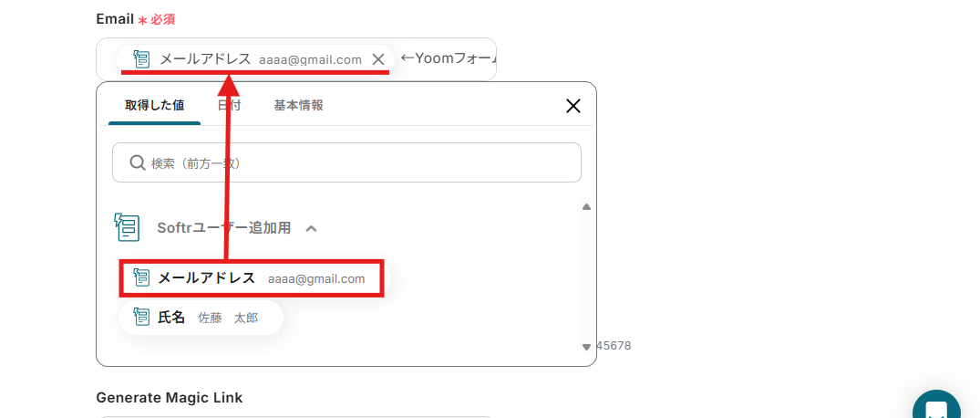Click form icon beside 氏名 item
This screenshot has height=418, width=980.
[x=142, y=318]
